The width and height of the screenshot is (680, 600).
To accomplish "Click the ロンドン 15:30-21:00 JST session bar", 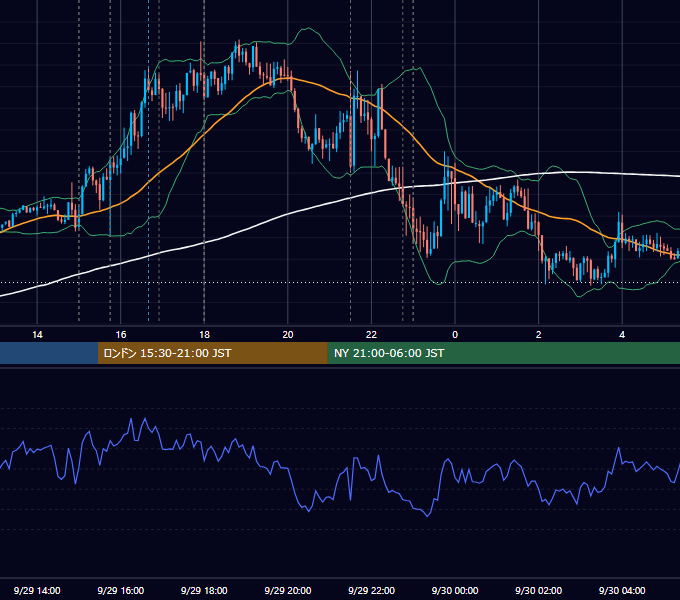I will click(x=212, y=353).
